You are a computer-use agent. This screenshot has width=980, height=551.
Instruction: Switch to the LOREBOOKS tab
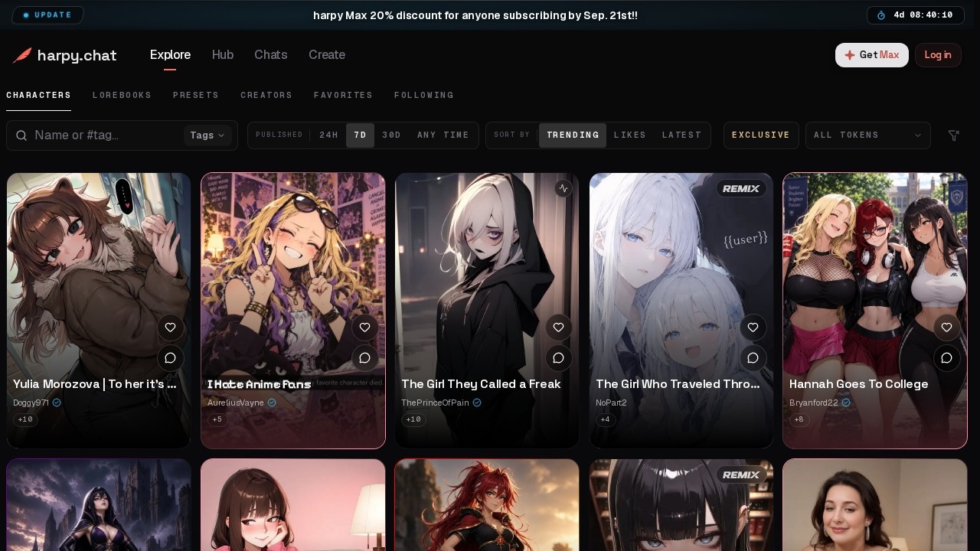pyautogui.click(x=122, y=96)
